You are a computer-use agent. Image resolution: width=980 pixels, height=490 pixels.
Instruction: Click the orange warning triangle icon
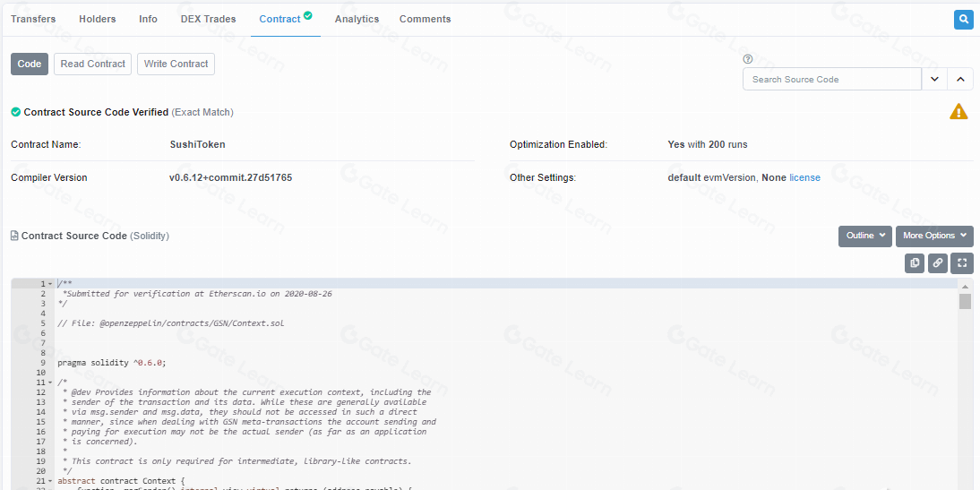coord(959,112)
